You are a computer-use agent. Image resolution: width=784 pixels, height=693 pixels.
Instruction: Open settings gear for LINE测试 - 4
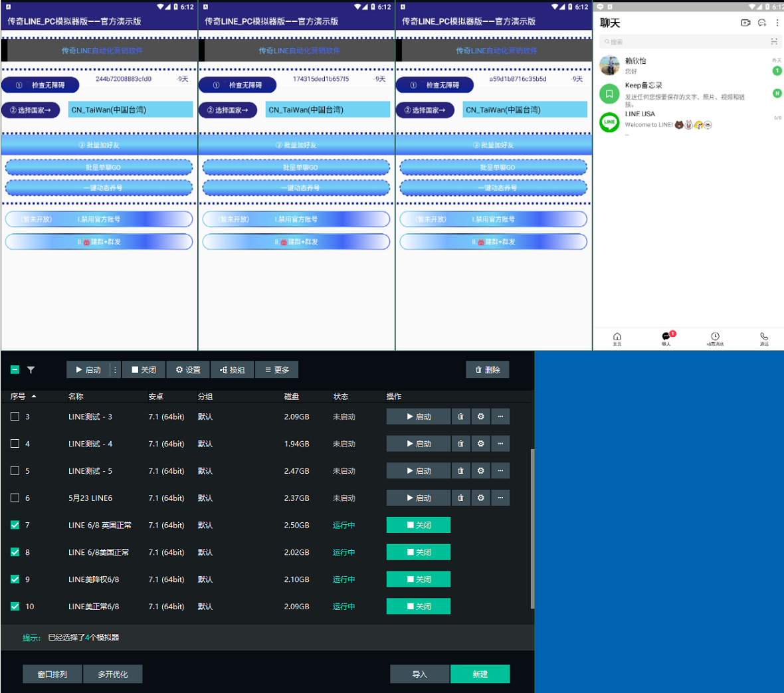click(x=480, y=443)
